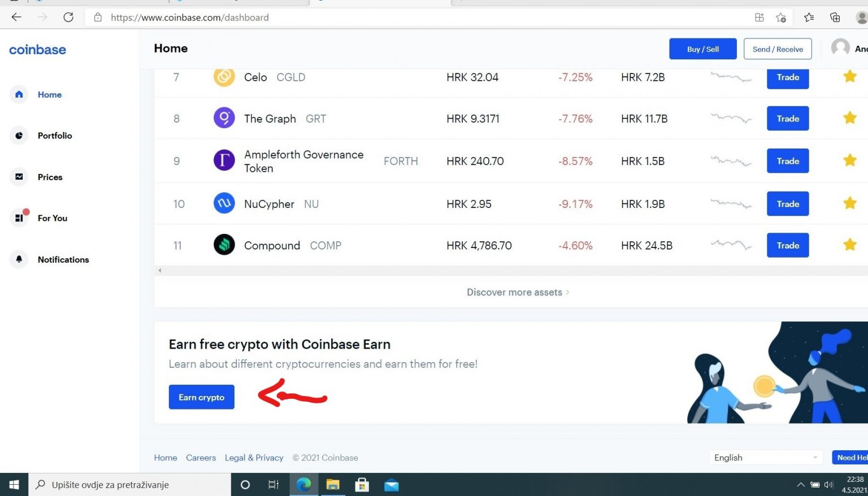This screenshot has height=496, width=868.
Task: Click the Ampleforth Governance Token icon
Action: [224, 160]
